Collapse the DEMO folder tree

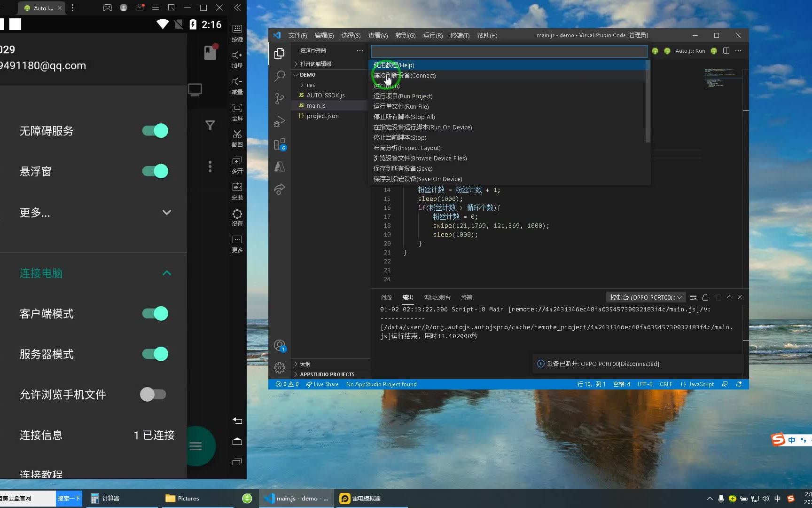[330, 75]
